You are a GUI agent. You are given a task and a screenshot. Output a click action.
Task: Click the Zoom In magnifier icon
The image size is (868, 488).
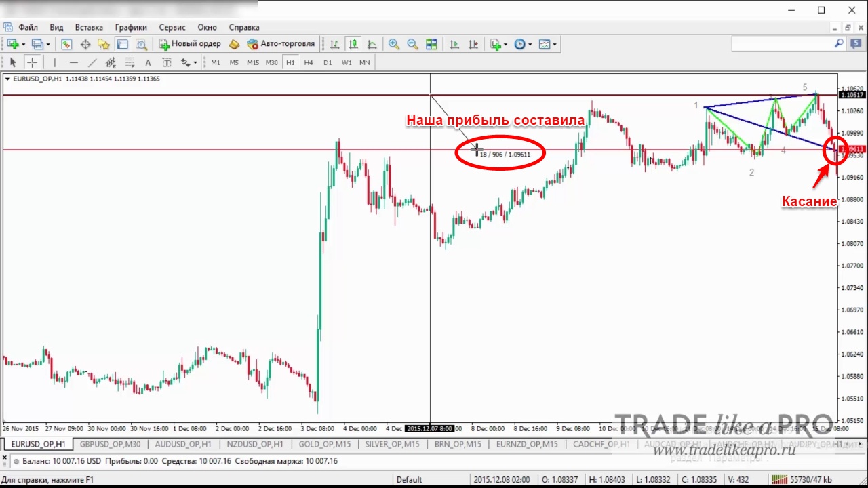tap(393, 44)
